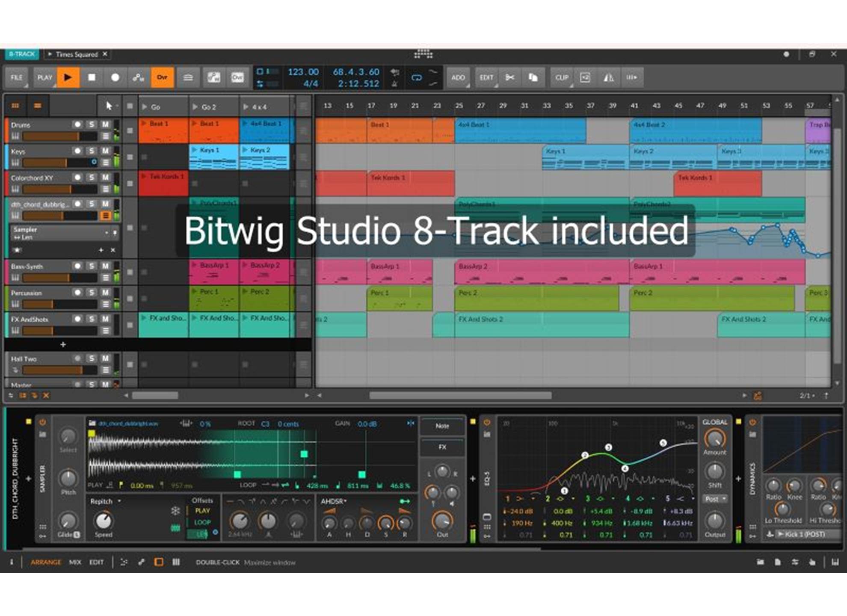Click the Stop transport button
The image size is (847, 616).
[x=92, y=77]
